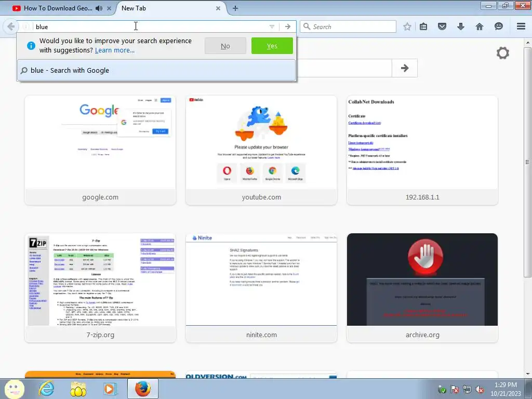
Task: Click the address bar containing 'blue'
Action: pyautogui.click(x=149, y=26)
